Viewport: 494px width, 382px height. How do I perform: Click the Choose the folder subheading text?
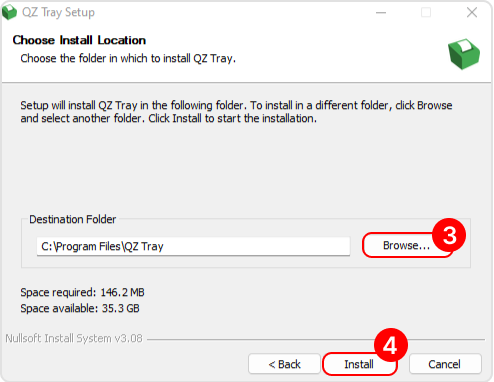[128, 58]
